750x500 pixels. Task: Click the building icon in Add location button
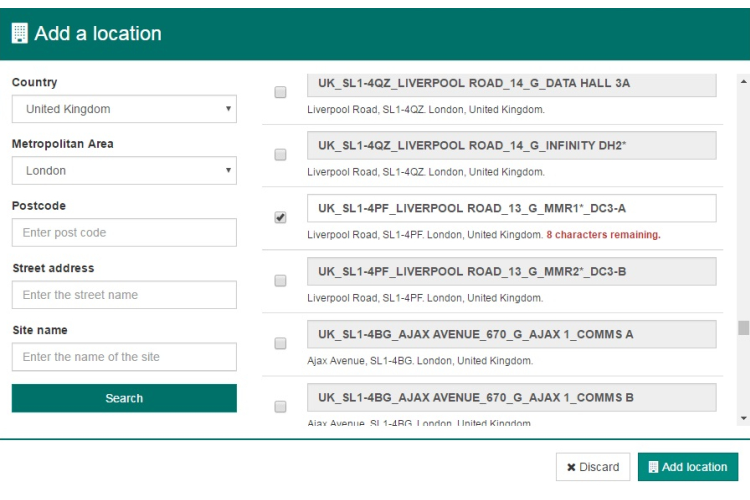653,467
